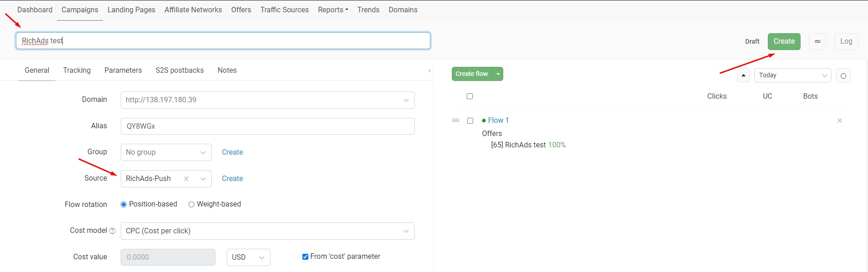
Task: Click the drag handle icon beside Flow 1
Action: click(x=455, y=121)
